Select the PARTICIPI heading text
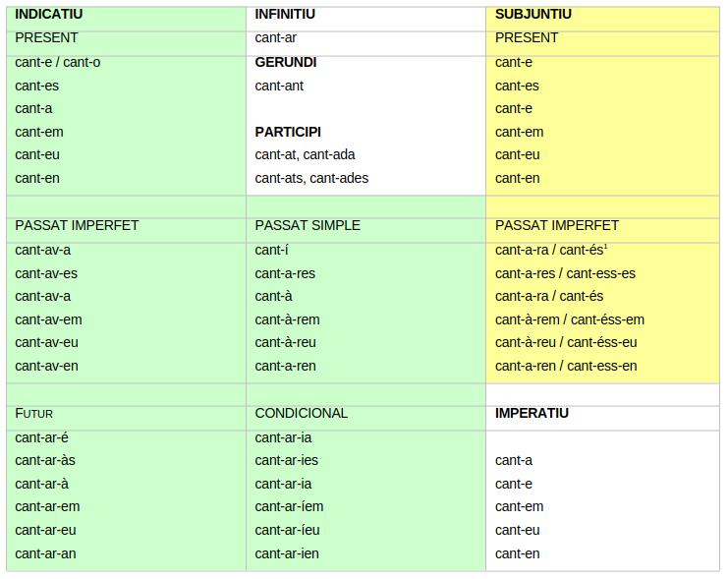Image resolution: width=728 pixels, height=579 pixels. (288, 132)
